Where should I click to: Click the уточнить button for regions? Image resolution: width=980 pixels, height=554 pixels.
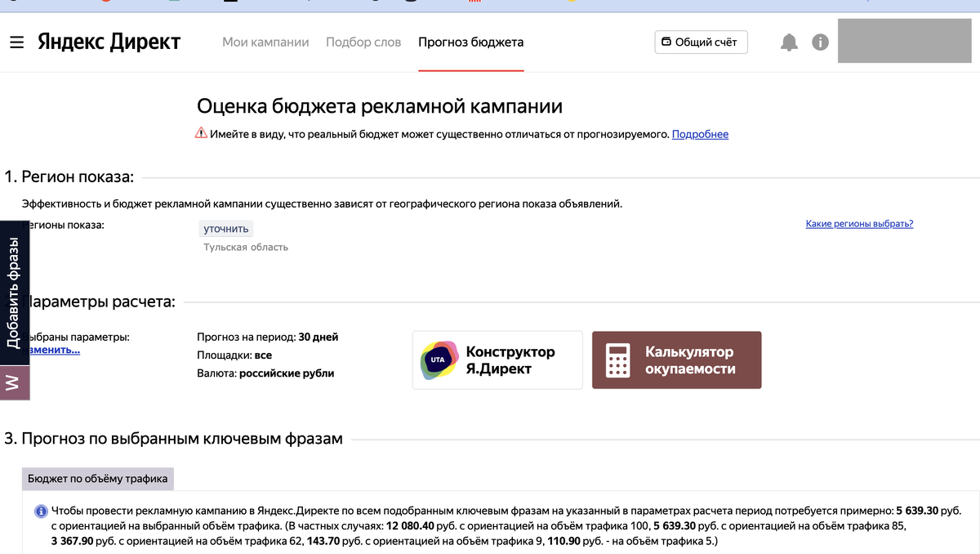pos(227,228)
